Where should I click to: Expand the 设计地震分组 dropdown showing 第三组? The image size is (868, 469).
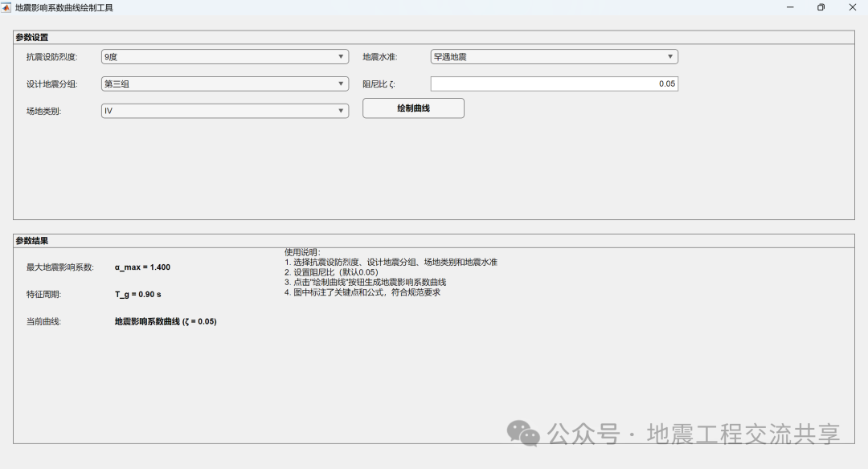225,84
